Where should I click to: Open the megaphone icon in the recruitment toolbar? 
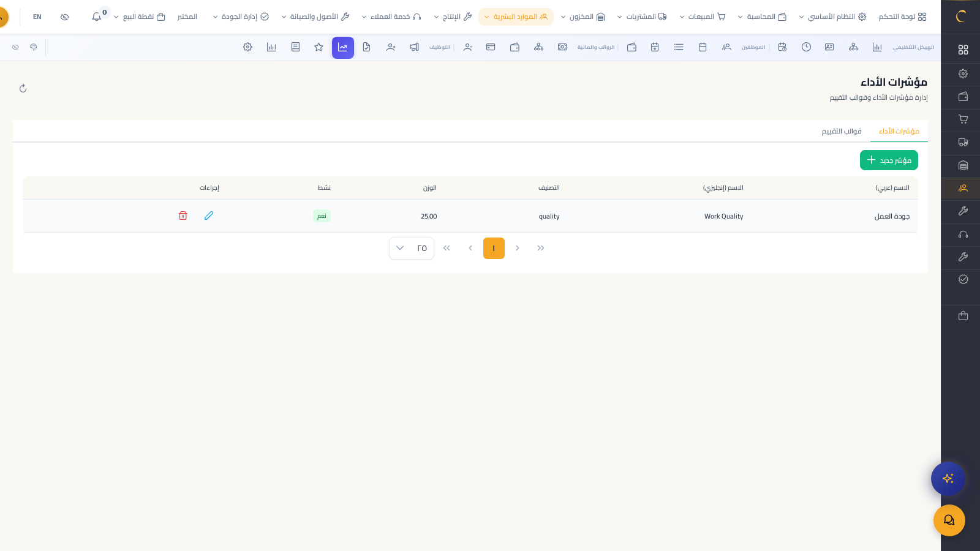[414, 47]
